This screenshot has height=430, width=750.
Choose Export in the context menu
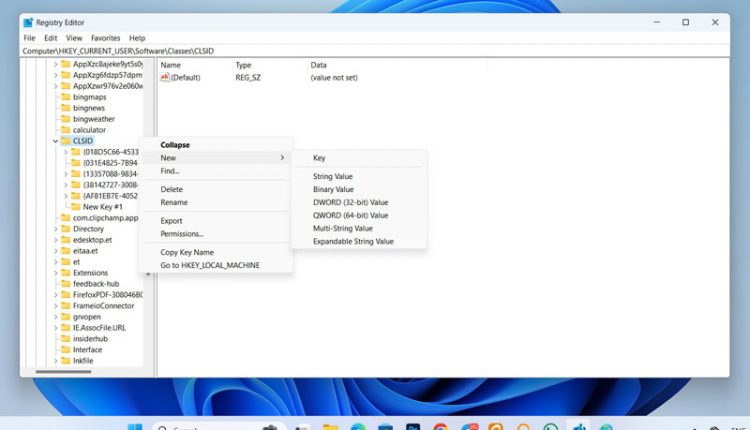click(216, 221)
